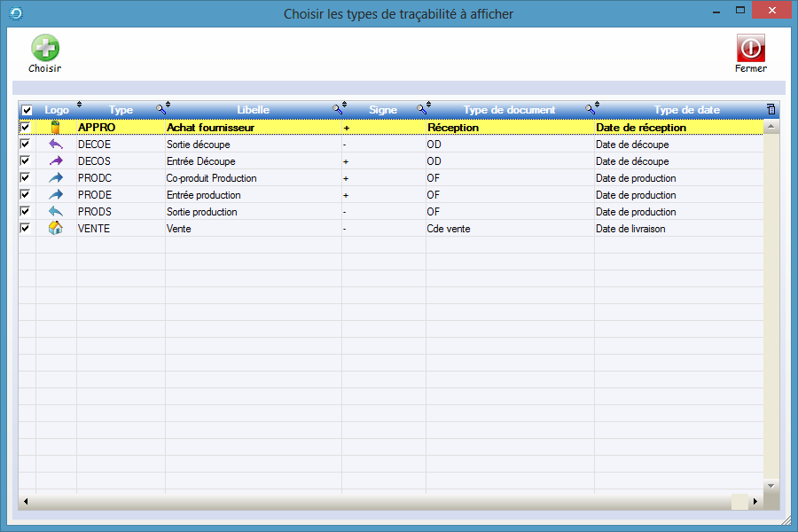Click the column chooser icon at header right
798x532 pixels.
pyautogui.click(x=771, y=110)
